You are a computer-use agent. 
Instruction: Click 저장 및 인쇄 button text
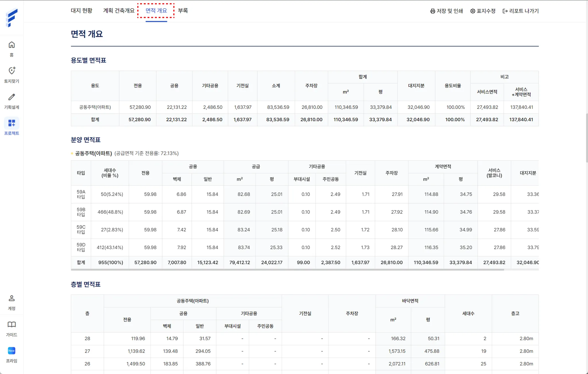click(450, 11)
